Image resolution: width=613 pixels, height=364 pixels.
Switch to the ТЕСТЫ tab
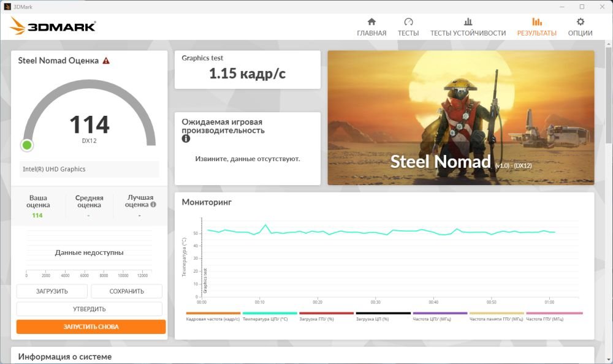[408, 27]
